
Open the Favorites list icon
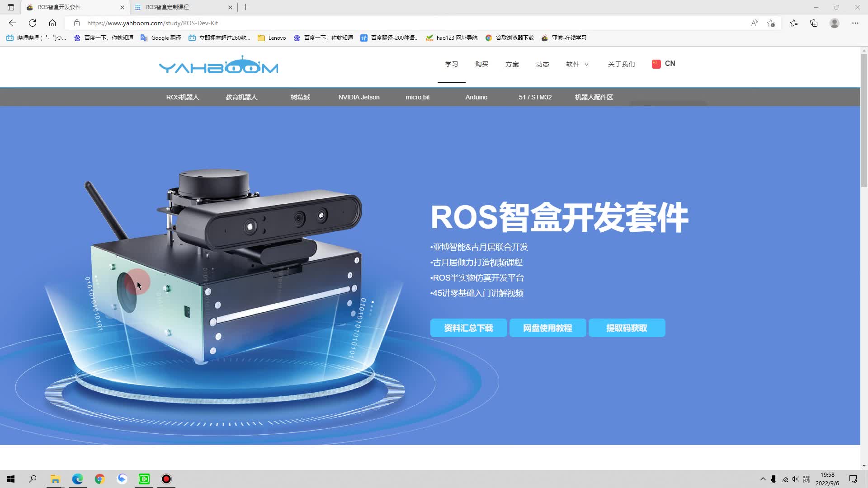pos(794,23)
